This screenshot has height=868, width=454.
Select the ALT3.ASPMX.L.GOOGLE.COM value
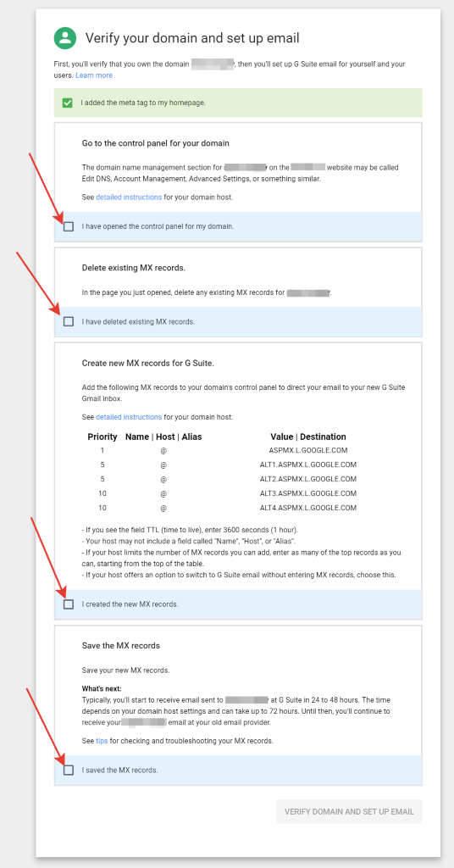click(x=308, y=494)
